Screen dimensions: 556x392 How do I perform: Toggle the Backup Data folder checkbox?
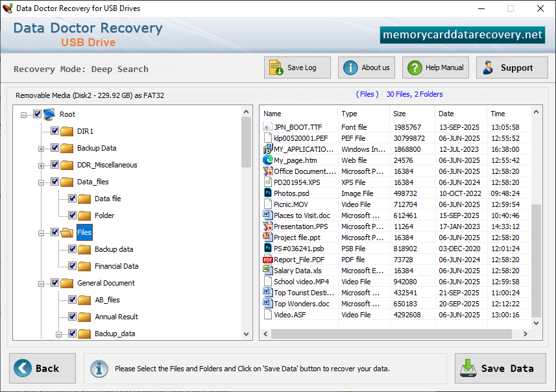[54, 147]
